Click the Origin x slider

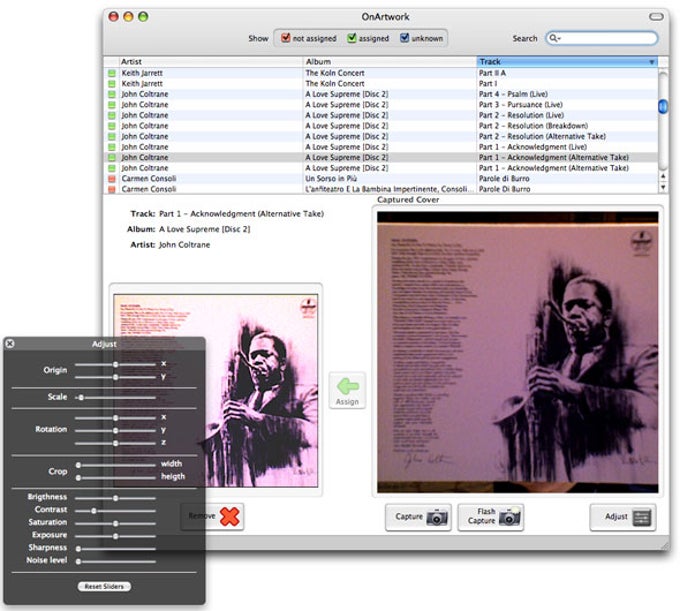point(115,364)
